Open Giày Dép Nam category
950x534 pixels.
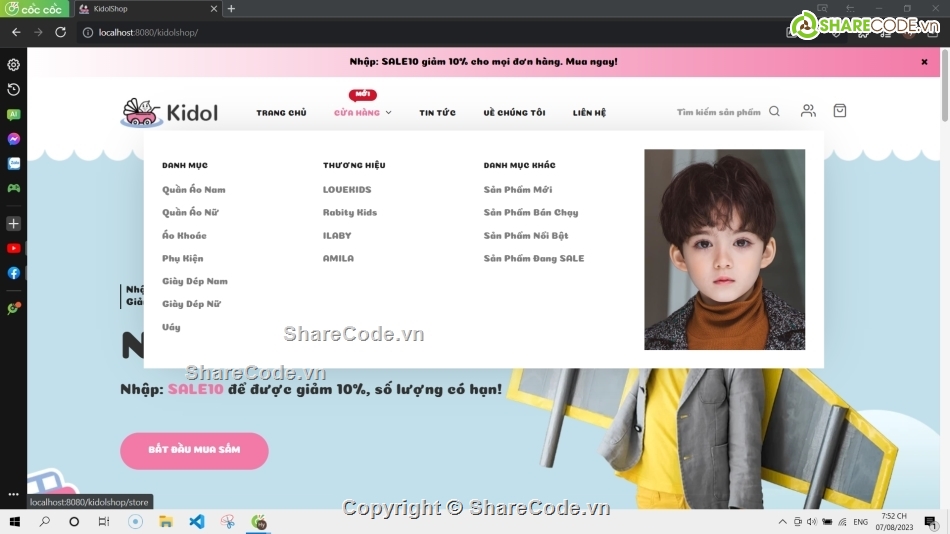tap(195, 281)
